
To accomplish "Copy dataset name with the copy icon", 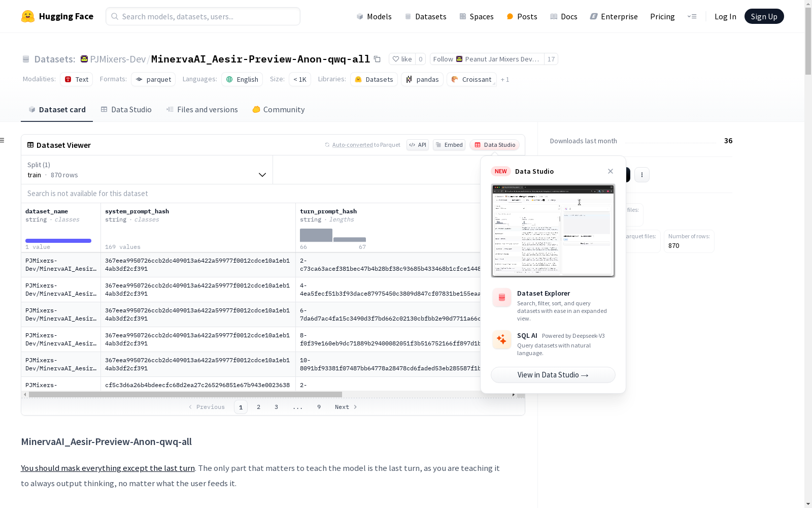I will click(377, 59).
